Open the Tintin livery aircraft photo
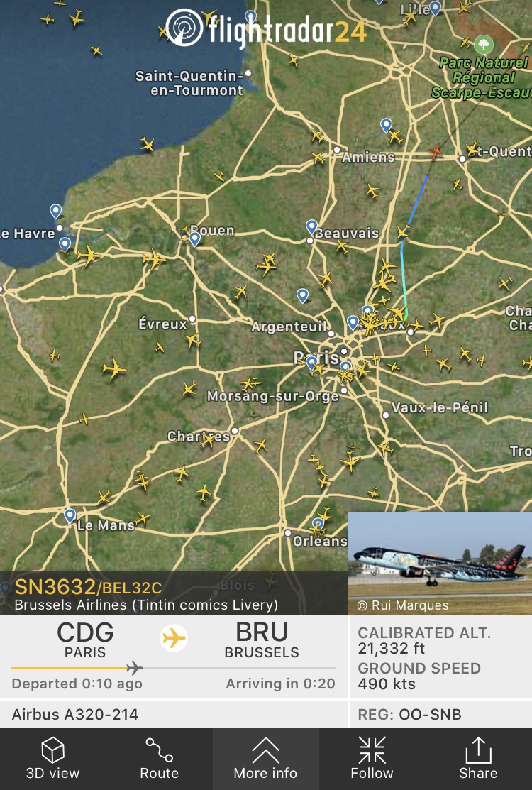This screenshot has width=532, height=790. (439, 563)
